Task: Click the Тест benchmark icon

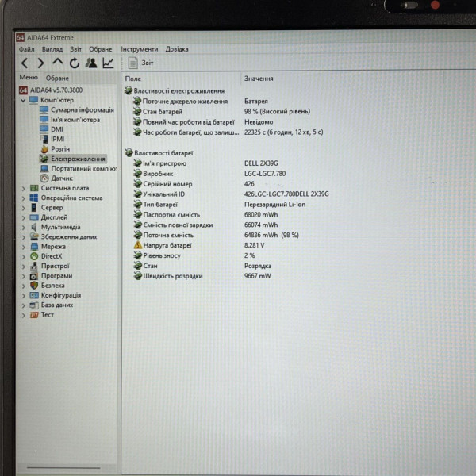Action: (34, 315)
